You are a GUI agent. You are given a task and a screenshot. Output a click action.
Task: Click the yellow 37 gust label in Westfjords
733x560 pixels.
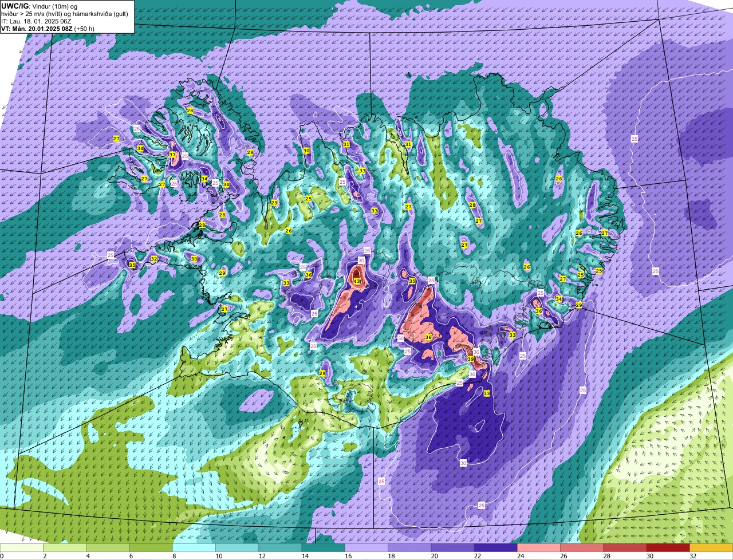[172, 155]
